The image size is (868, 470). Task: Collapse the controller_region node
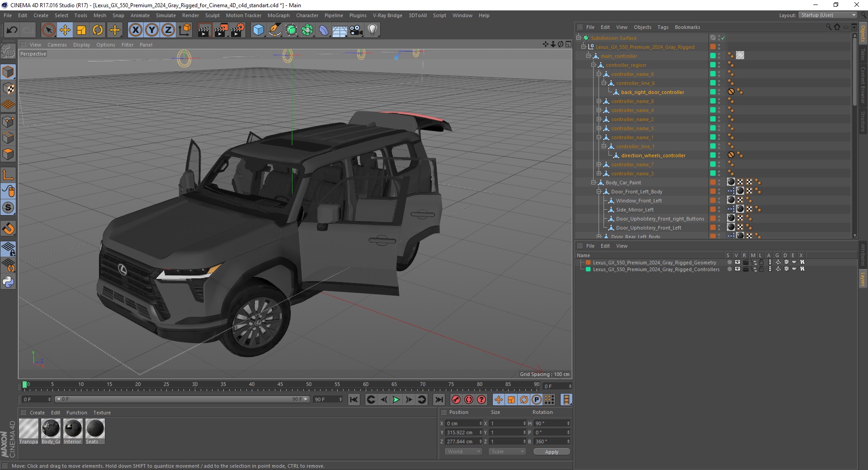pos(594,65)
